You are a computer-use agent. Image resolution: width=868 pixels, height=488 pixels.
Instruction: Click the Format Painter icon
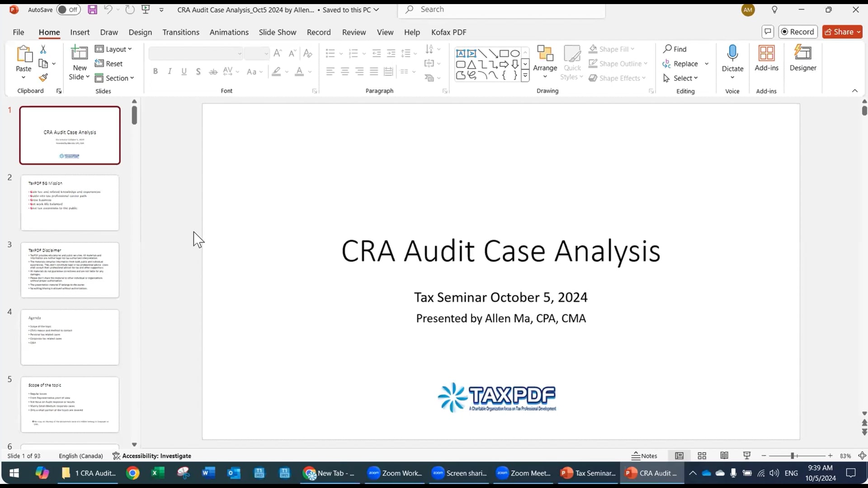click(x=43, y=78)
